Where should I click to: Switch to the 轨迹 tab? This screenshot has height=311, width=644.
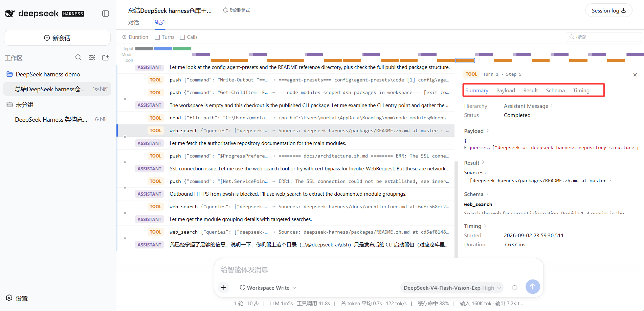[160, 22]
